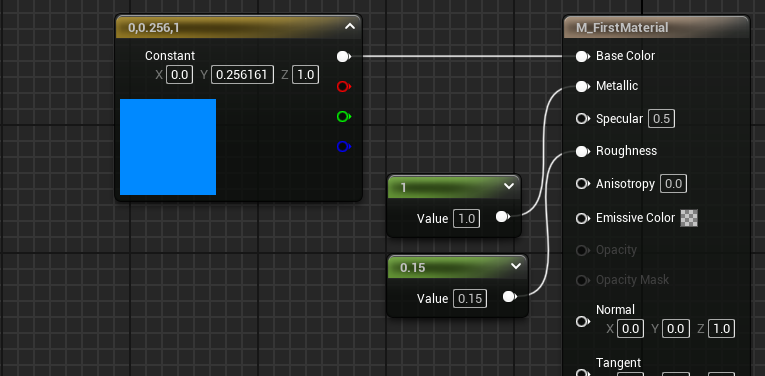Edit the Normal X value field
Viewport: 765px width, 376px height.
[630, 329]
